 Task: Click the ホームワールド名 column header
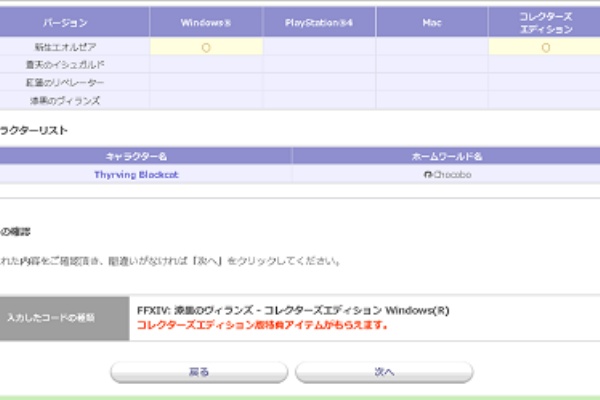pos(447,157)
